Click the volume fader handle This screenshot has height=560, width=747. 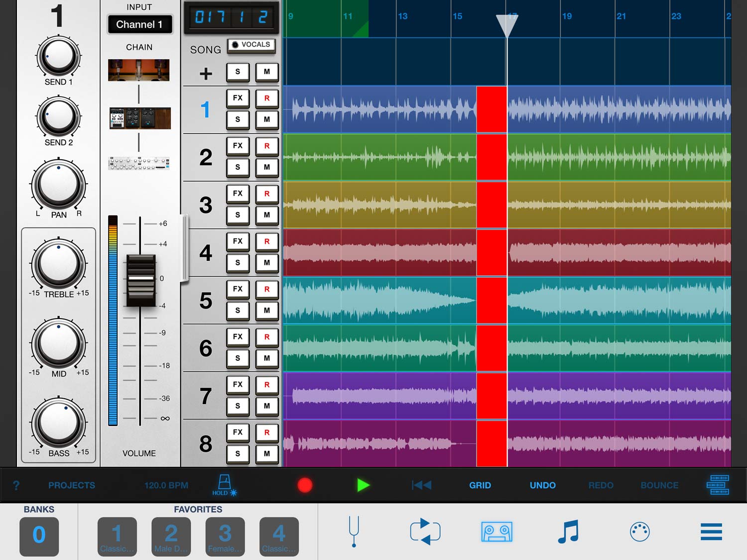point(141,281)
